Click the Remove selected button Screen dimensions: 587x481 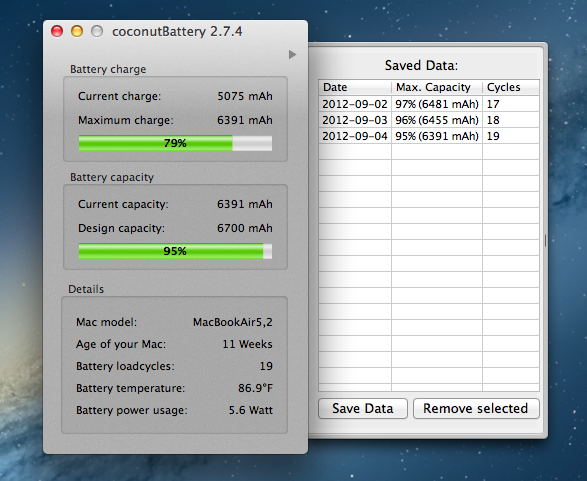[476, 408]
